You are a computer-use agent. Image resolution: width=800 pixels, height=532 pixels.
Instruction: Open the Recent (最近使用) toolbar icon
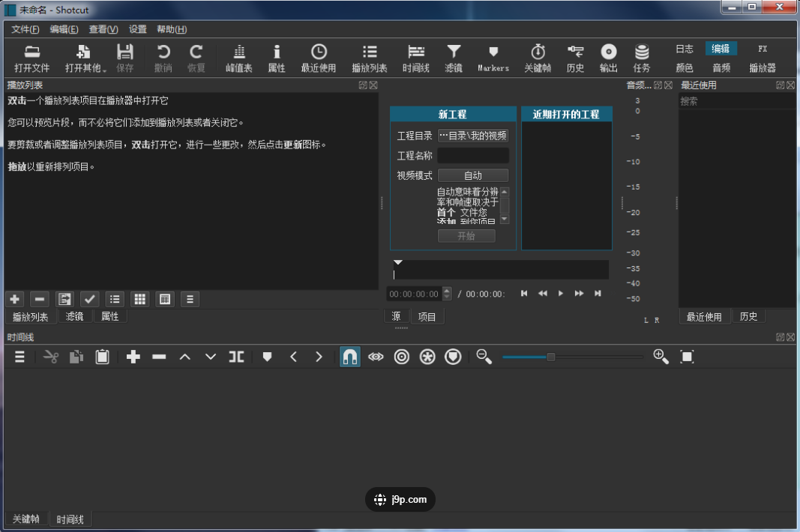pyautogui.click(x=319, y=58)
